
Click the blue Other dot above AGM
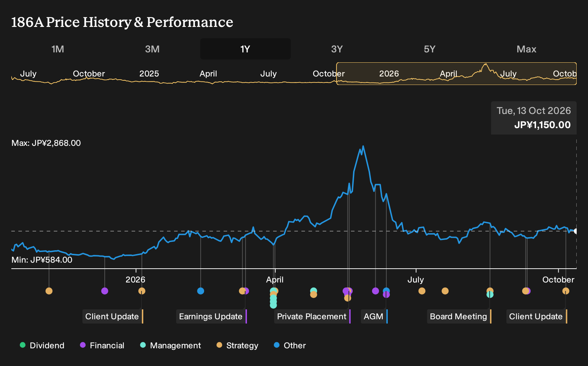386,291
